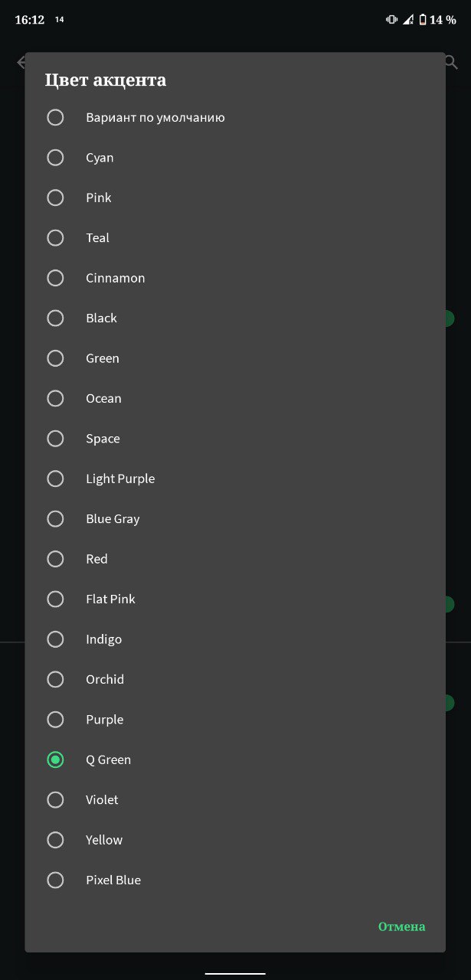
Task: Pick the Space accent color
Action: (x=235, y=439)
